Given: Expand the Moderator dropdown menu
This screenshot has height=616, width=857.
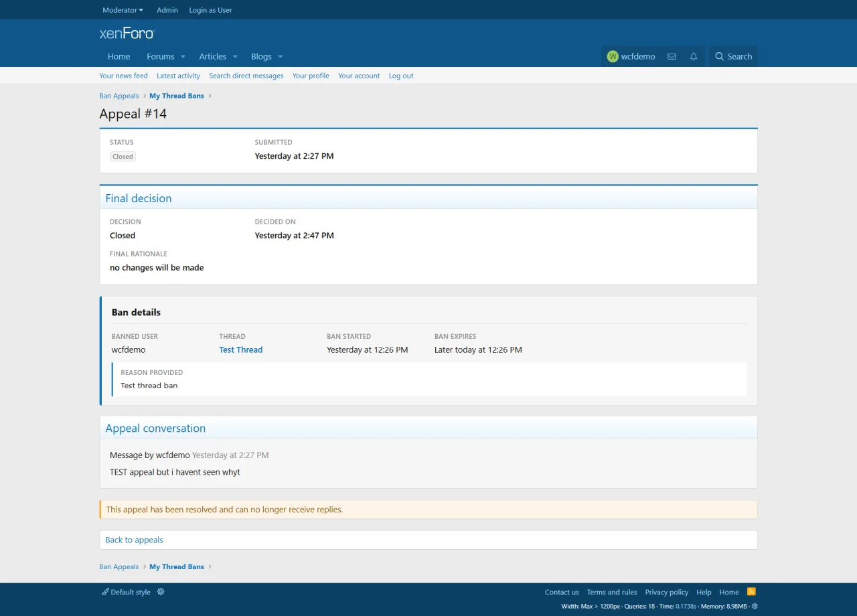Looking at the screenshot, I should 123,10.
